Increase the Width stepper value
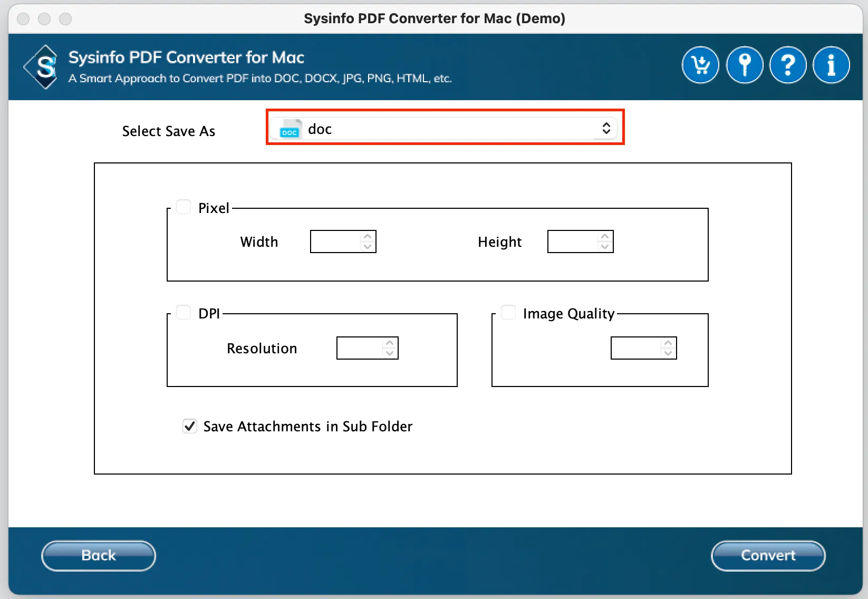The image size is (868, 599). 368,236
